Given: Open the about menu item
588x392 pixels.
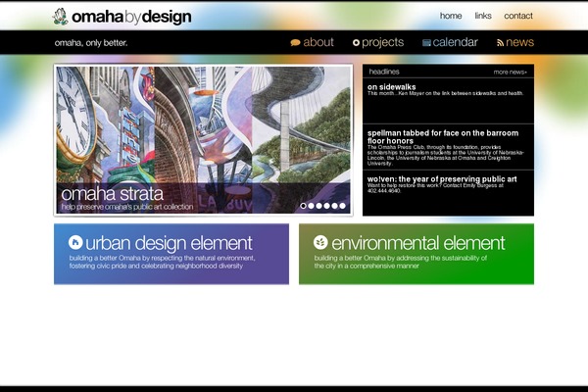Looking at the screenshot, I should [318, 42].
